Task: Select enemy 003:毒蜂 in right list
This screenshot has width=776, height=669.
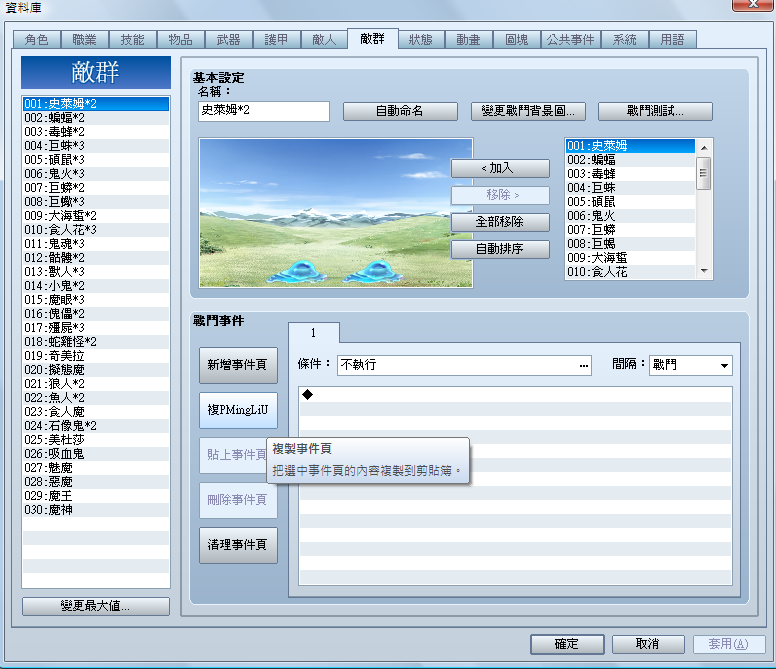Action: click(x=630, y=174)
